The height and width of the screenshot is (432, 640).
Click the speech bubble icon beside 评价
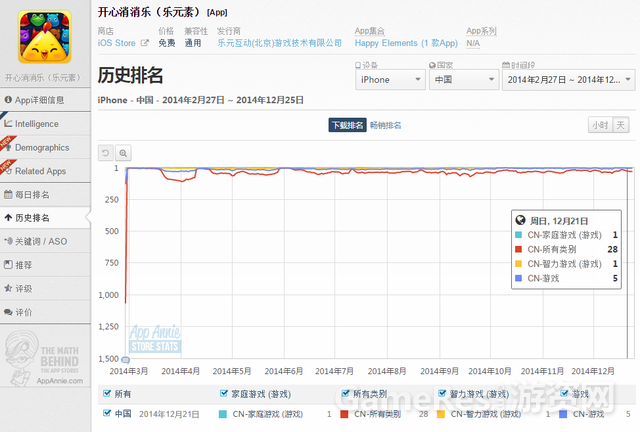[x=8, y=312]
